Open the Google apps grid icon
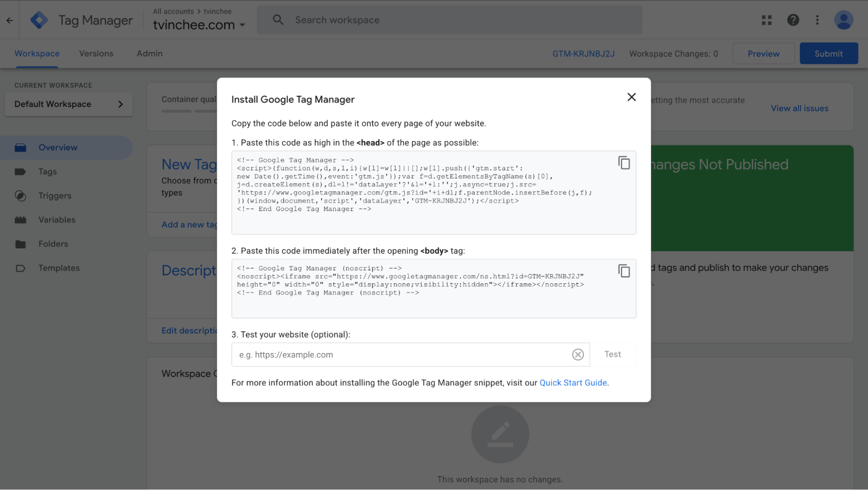Image resolution: width=868 pixels, height=490 pixels. point(766,20)
